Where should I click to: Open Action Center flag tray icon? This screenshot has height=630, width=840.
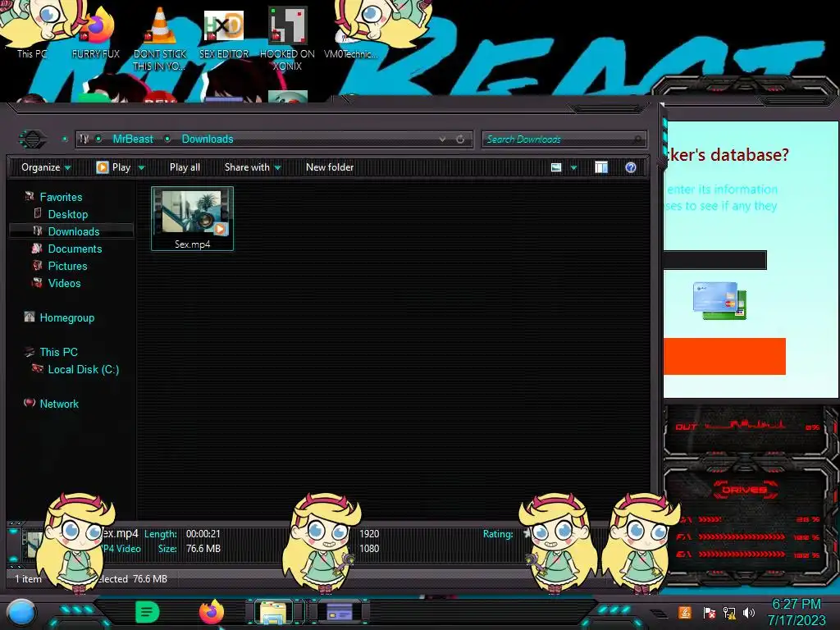click(709, 612)
